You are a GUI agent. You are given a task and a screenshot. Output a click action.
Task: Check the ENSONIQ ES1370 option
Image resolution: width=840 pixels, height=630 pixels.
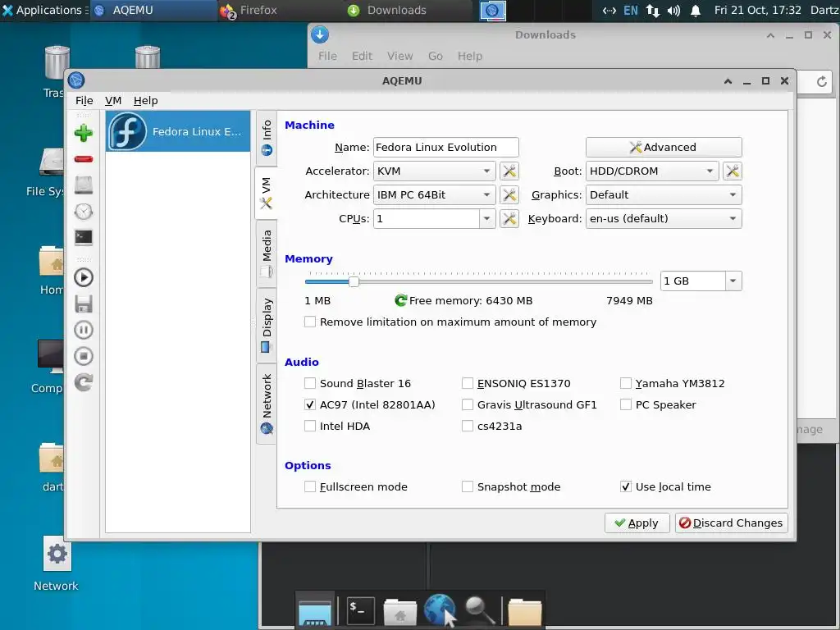[x=467, y=383]
